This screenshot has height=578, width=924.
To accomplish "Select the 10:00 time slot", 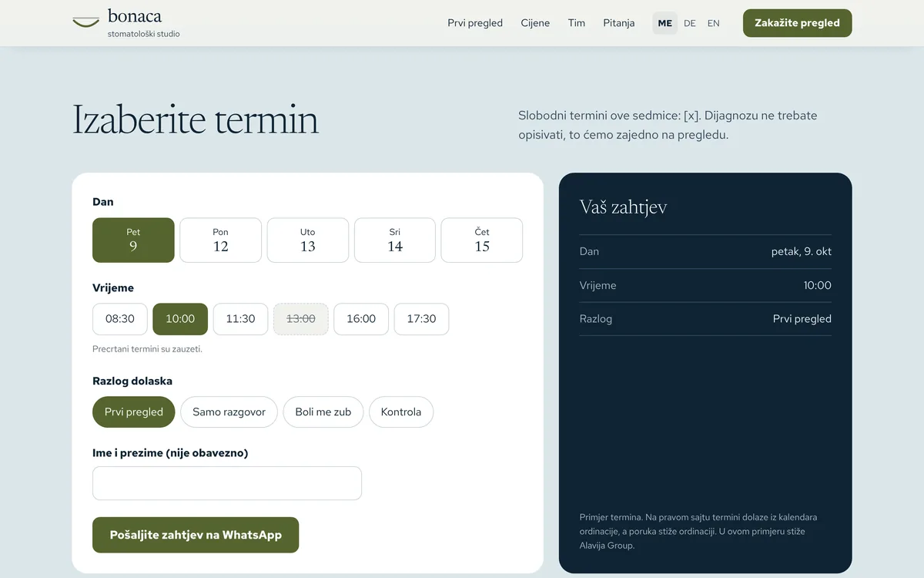I will click(180, 319).
